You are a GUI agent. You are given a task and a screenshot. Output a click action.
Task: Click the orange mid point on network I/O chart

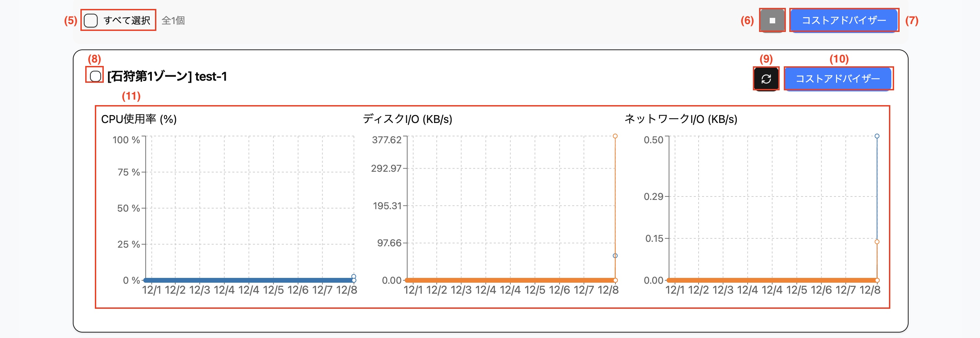(877, 242)
